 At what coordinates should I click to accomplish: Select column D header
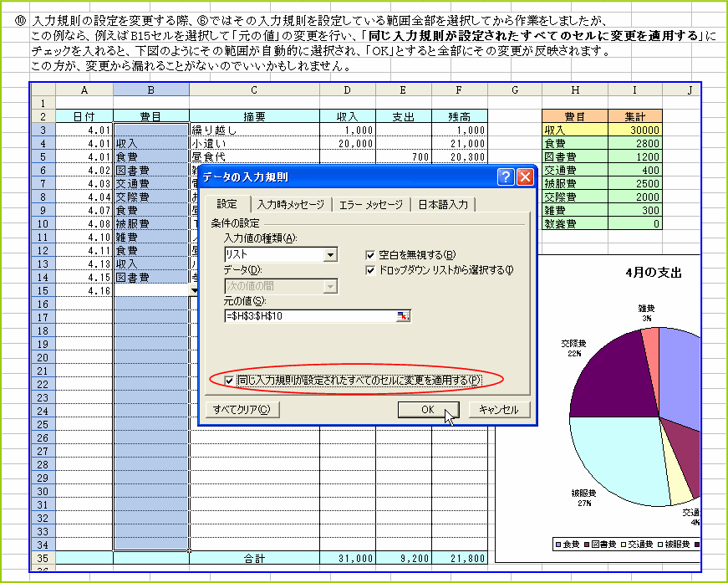click(347, 90)
